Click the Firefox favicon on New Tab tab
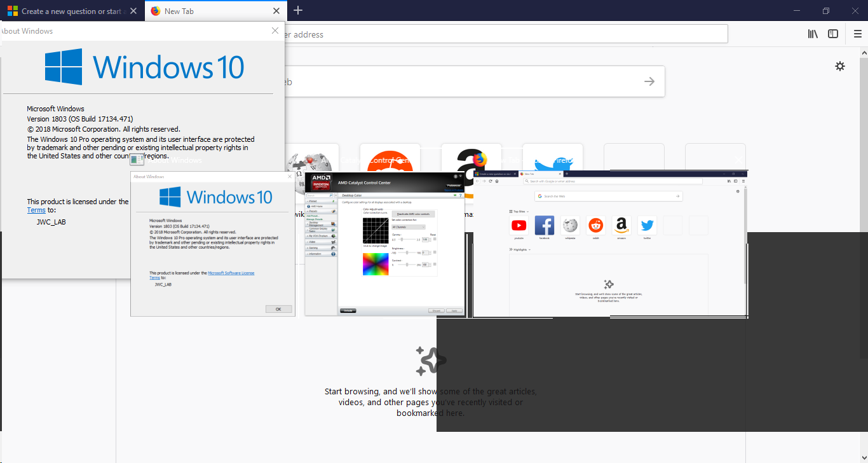Screen dimensions: 868x463 tap(156, 11)
